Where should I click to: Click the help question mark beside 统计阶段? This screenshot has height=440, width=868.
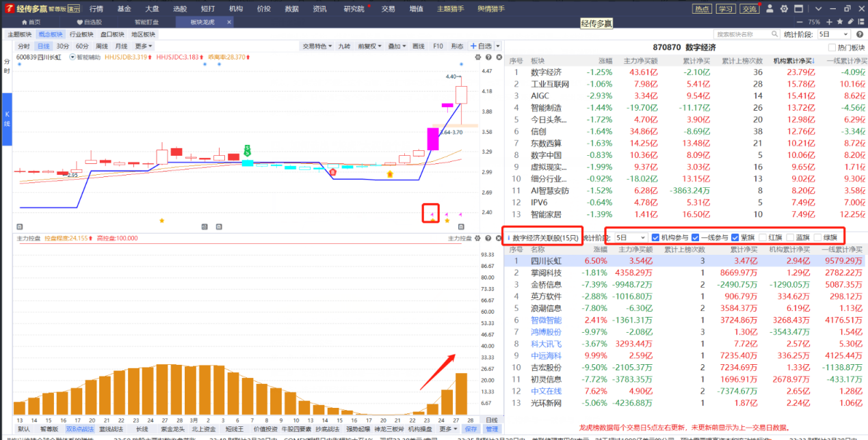pyautogui.click(x=860, y=34)
